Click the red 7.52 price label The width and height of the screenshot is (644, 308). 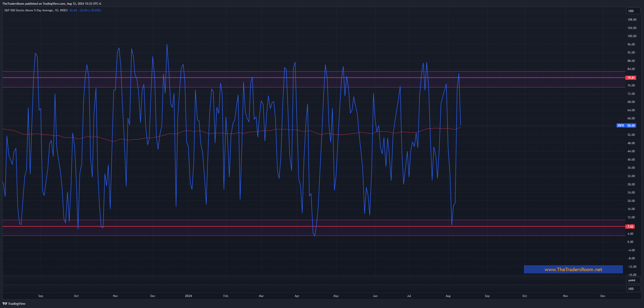(630, 226)
